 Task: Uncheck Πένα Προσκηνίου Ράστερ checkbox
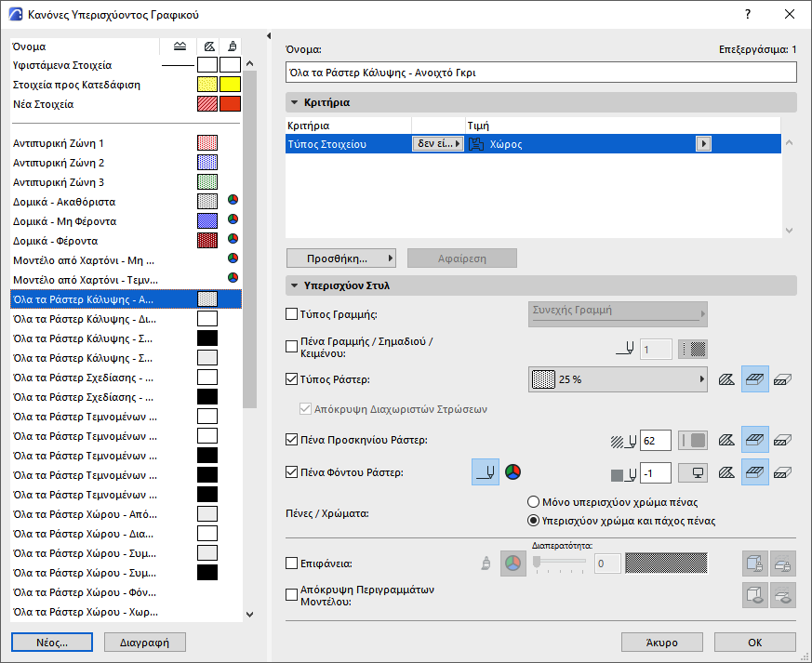(x=291, y=440)
